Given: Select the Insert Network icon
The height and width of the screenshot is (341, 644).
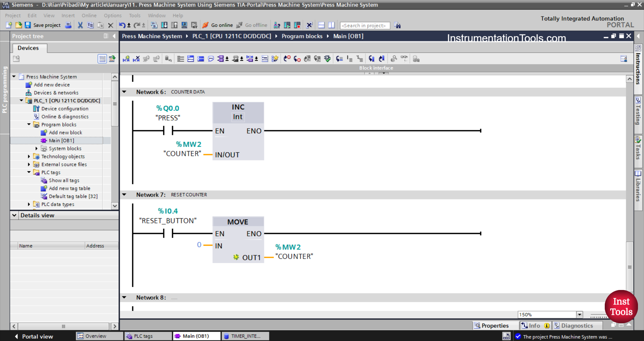Looking at the screenshot, I should click(x=126, y=58).
